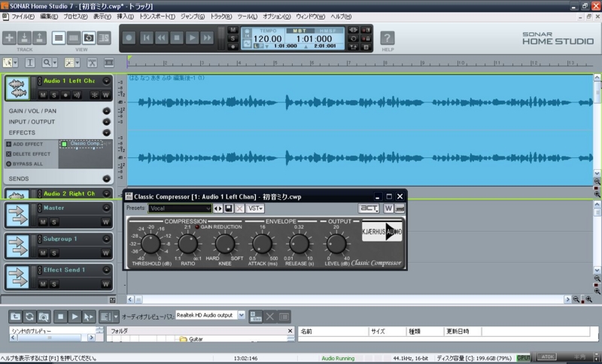Click the Play button in transport
The width and height of the screenshot is (602, 364).
(192, 38)
